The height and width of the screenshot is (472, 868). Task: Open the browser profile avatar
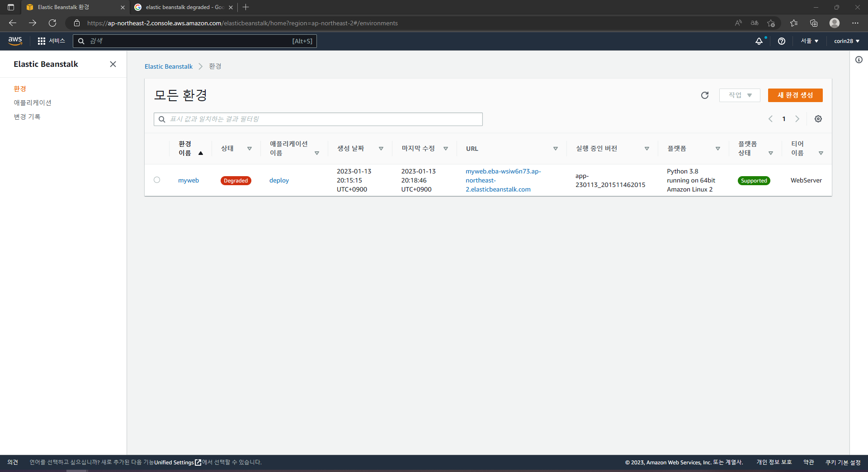[835, 23]
